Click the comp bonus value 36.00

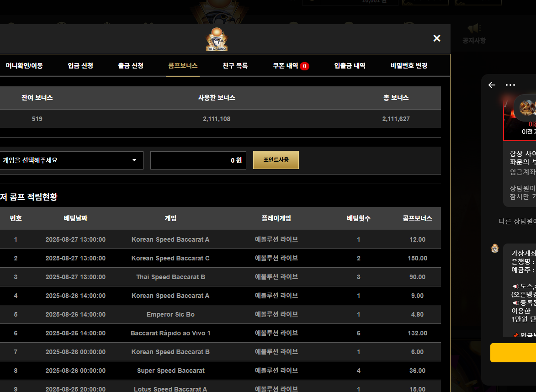pyautogui.click(x=417, y=371)
